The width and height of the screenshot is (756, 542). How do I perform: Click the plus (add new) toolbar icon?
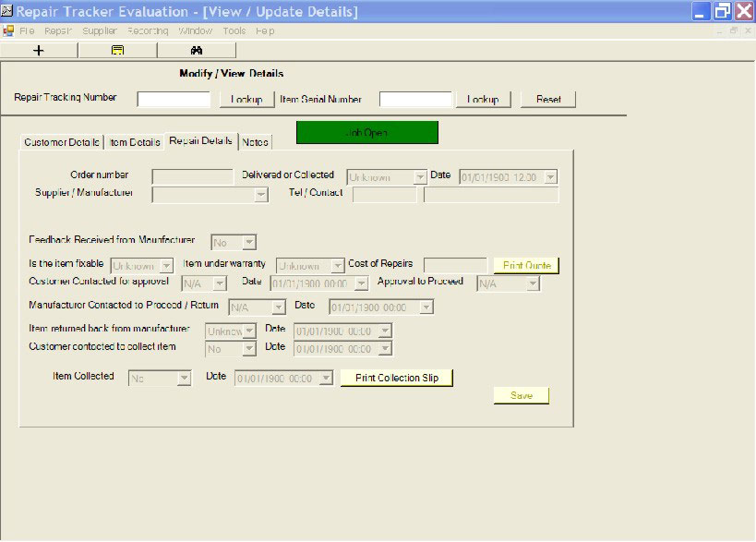tap(39, 50)
